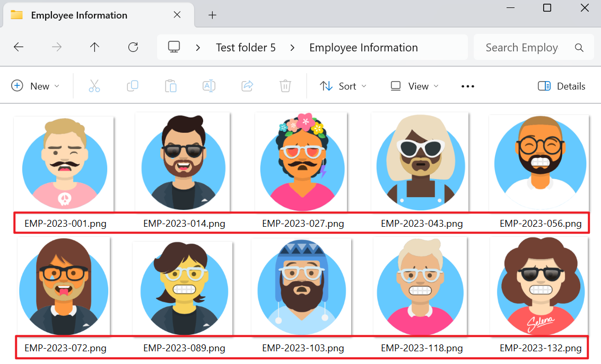Click the forward navigation arrow
This screenshot has height=364, width=601.
56,47
